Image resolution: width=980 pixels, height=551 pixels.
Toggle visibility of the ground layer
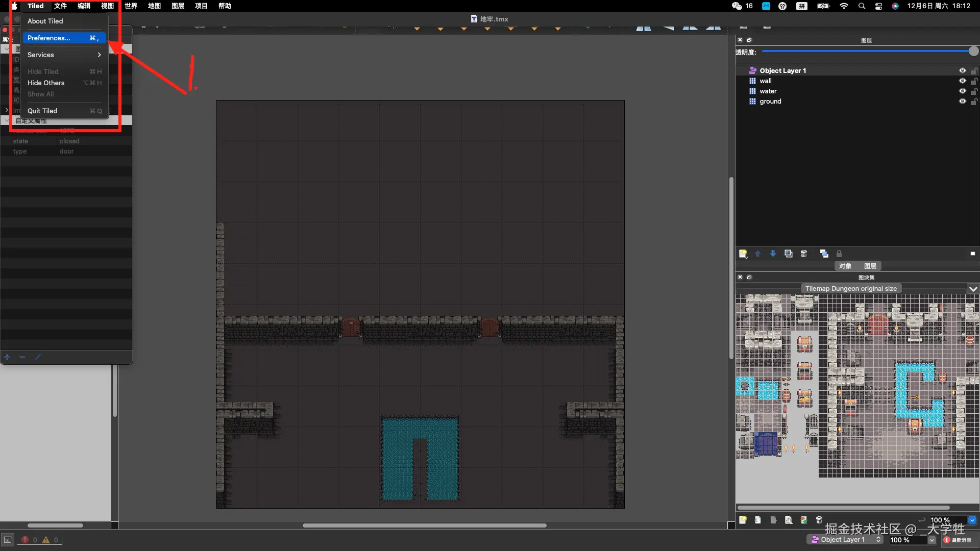point(962,102)
